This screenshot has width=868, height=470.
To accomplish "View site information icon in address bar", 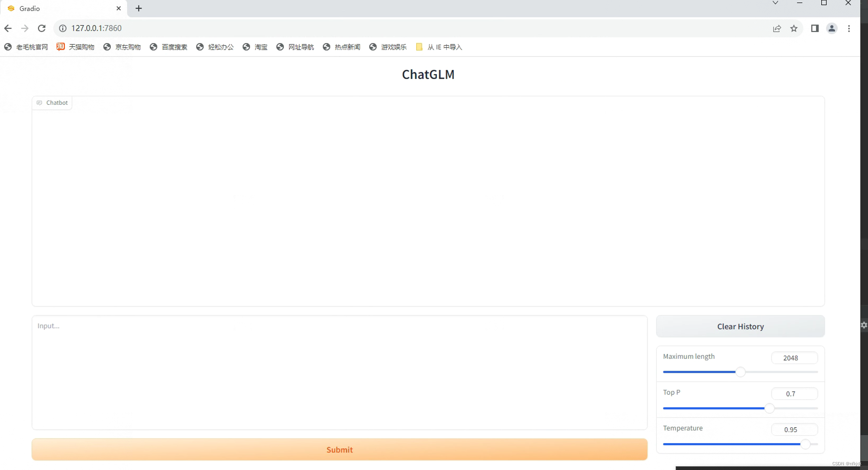I will tap(63, 28).
